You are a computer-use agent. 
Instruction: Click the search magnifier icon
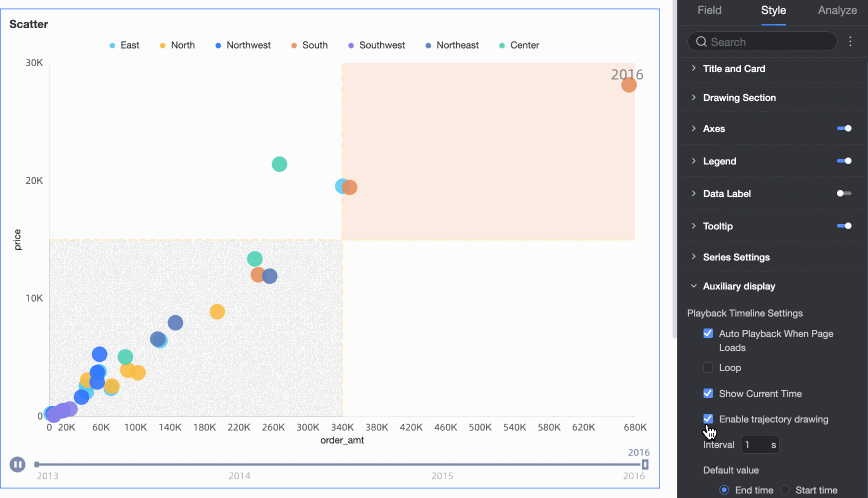pyautogui.click(x=701, y=42)
